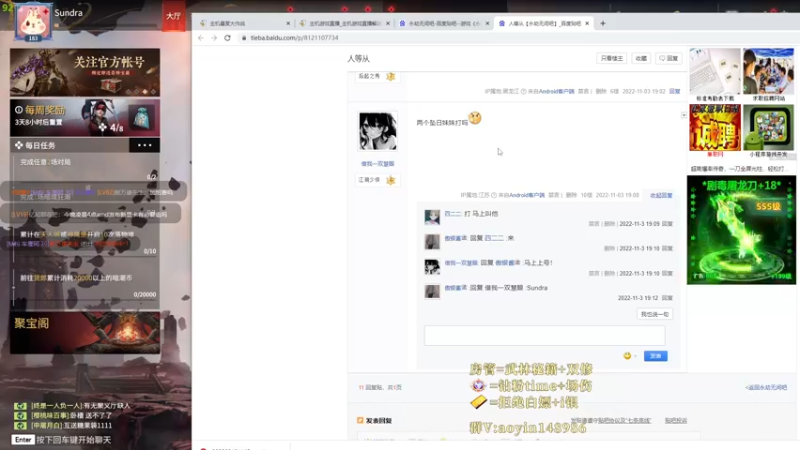
Task: Click the 只看楼主 button
Action: coord(612,59)
